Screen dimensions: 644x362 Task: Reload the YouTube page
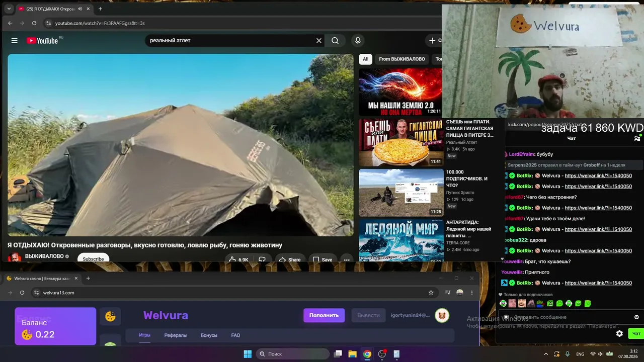click(34, 23)
